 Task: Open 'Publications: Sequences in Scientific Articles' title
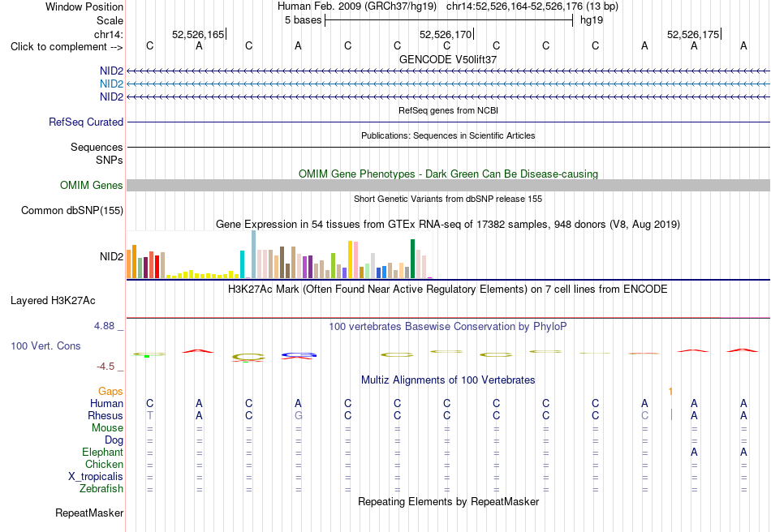click(x=448, y=135)
